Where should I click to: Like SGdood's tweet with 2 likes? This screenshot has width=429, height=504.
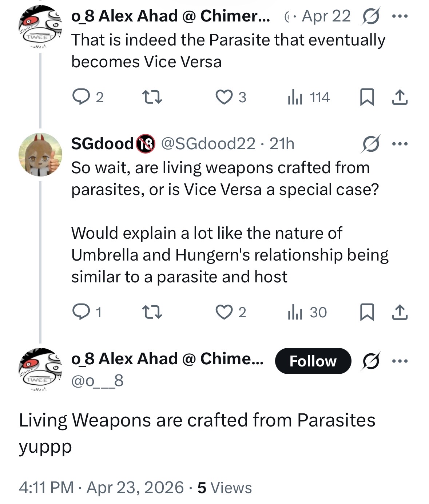(231, 312)
